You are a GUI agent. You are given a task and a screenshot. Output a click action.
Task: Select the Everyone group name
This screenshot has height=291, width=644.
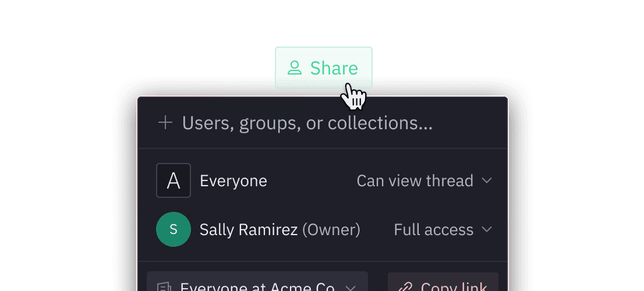(x=233, y=181)
